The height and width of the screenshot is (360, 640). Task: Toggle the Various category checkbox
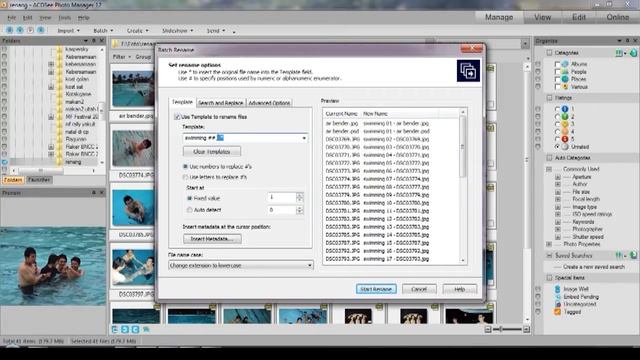(x=558, y=87)
